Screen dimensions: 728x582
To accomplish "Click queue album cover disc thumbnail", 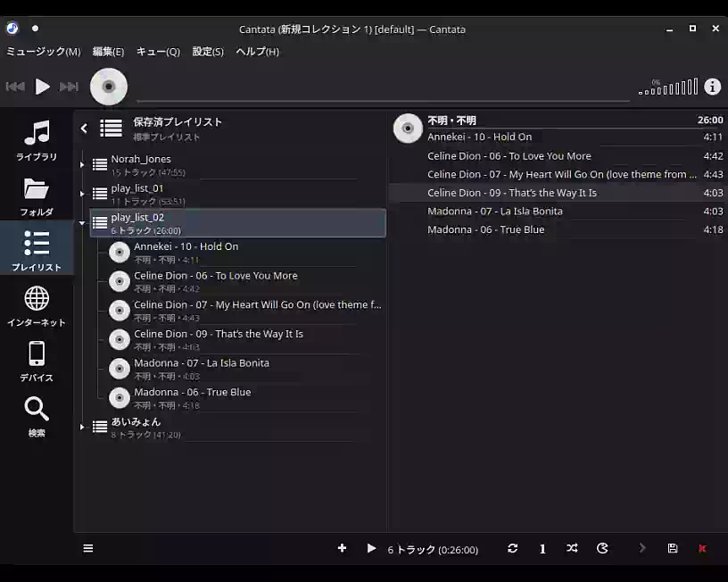I will [408, 129].
